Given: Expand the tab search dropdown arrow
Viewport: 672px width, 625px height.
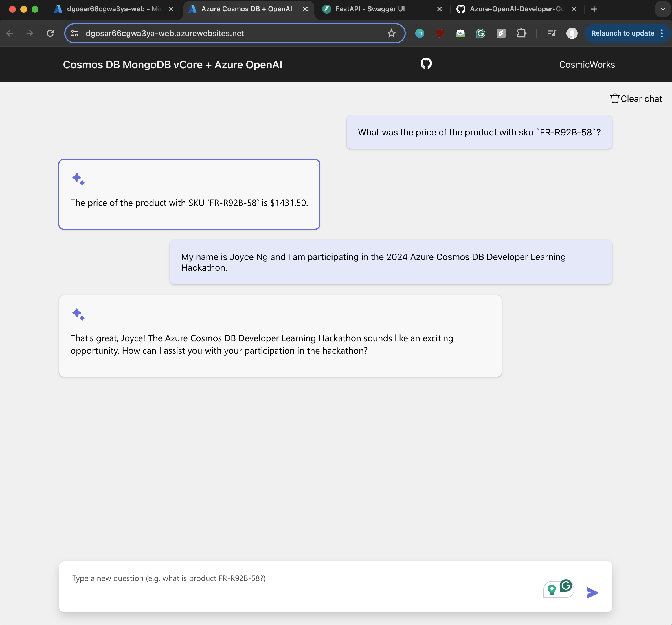Looking at the screenshot, I should click(x=662, y=9).
